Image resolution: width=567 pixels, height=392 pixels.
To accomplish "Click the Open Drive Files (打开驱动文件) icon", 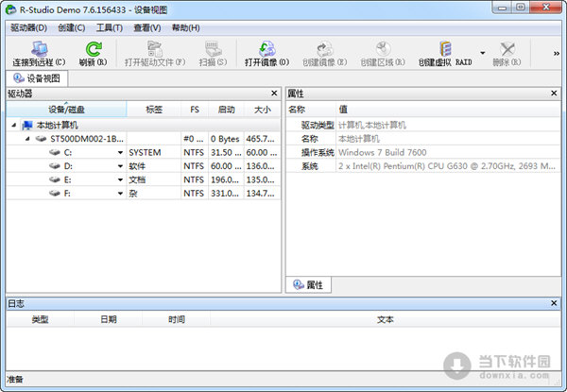I will 155,49.
